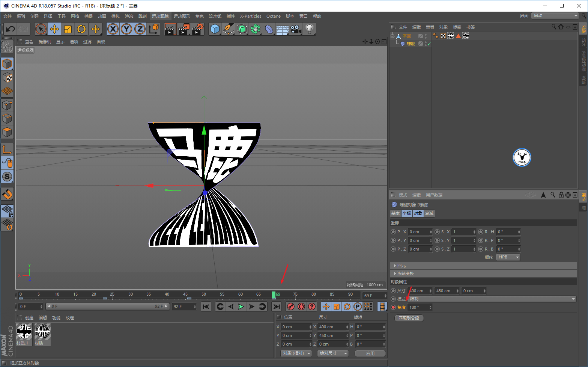Select the live selection arrow tool
The height and width of the screenshot is (367, 588).
click(41, 29)
